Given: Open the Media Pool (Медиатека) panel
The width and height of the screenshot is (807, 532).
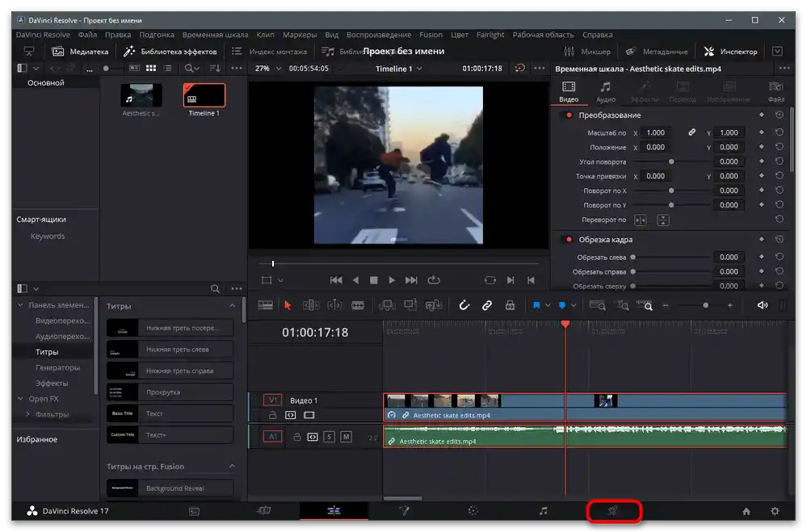Looking at the screenshot, I should 80,52.
